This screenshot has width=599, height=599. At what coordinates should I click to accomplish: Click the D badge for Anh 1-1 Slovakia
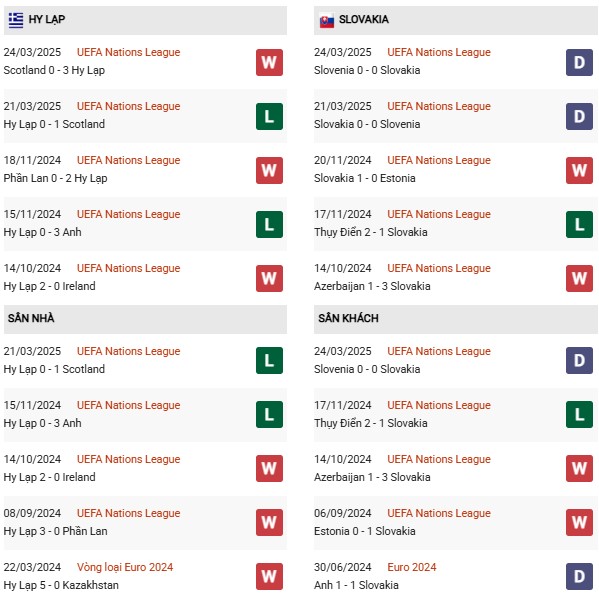tap(580, 576)
